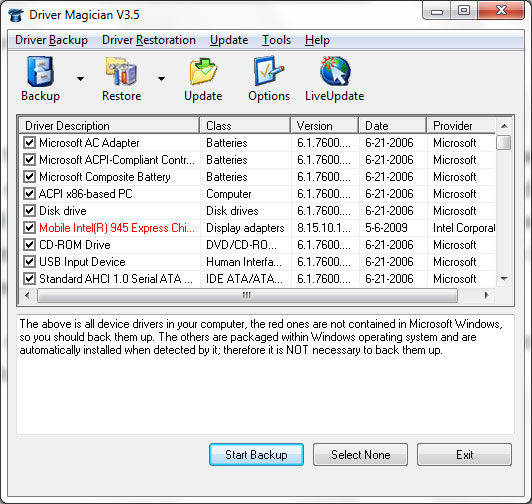Select the CD-ROM Drive row text
Viewport: 532px width, 504px height.
click(75, 245)
